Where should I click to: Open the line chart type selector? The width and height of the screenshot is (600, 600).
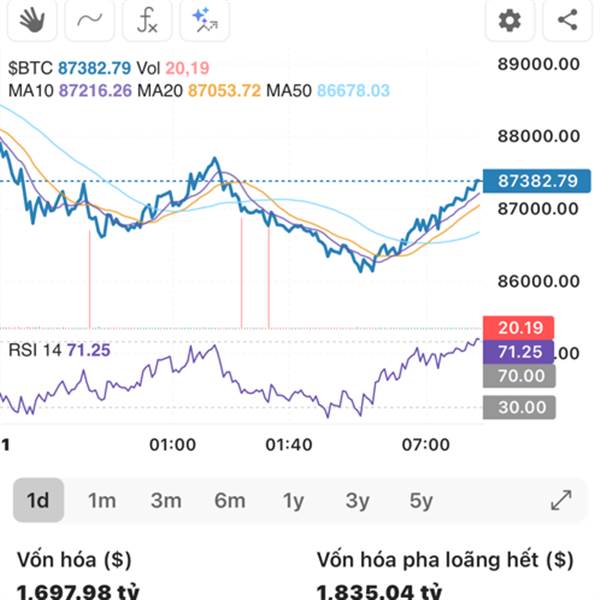(x=89, y=19)
